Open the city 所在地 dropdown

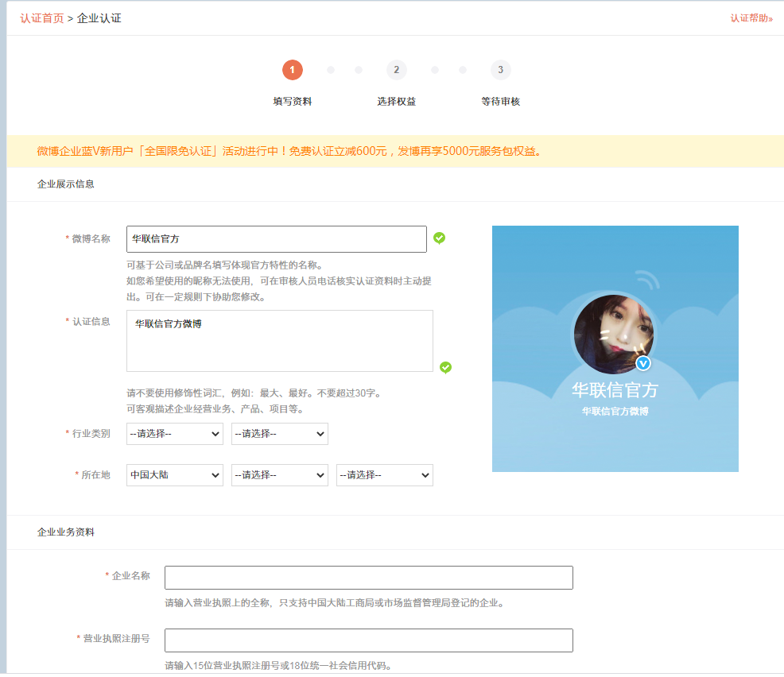click(385, 475)
